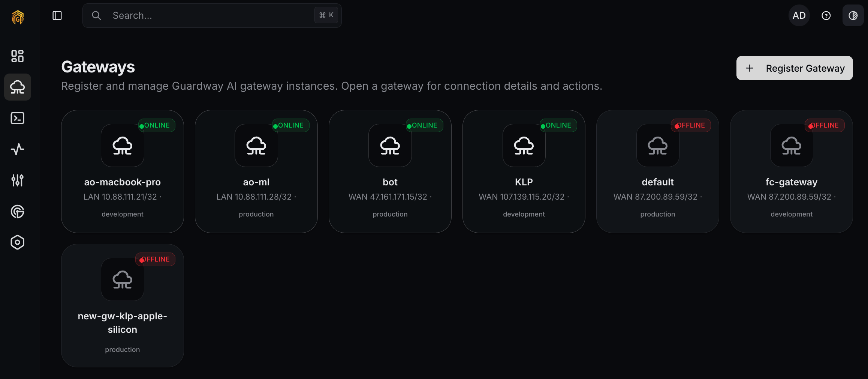
Task: Open the ao-macbook-pro gateway name
Action: pyautogui.click(x=123, y=182)
